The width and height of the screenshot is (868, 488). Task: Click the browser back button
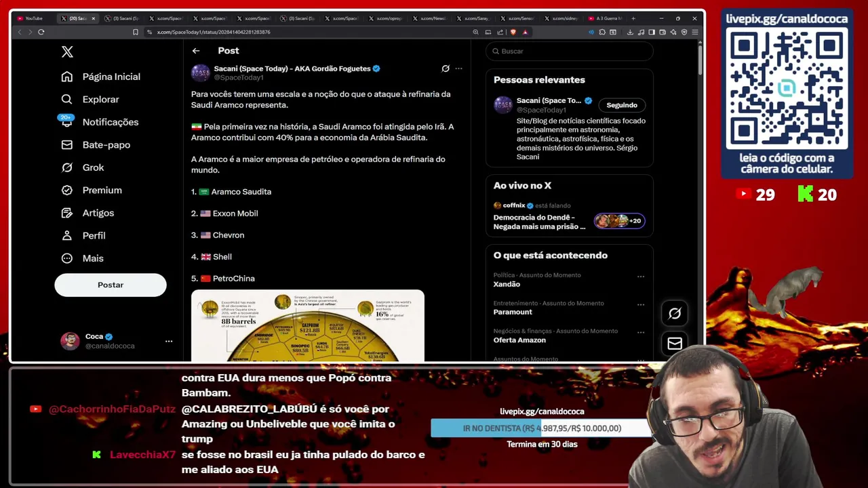click(x=19, y=32)
